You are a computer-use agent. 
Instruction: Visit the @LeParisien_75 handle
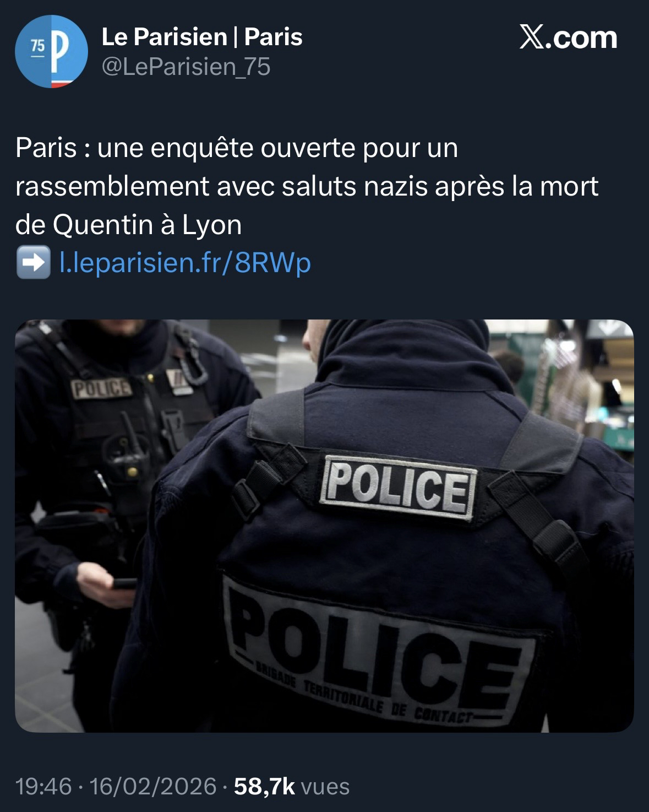(x=186, y=67)
